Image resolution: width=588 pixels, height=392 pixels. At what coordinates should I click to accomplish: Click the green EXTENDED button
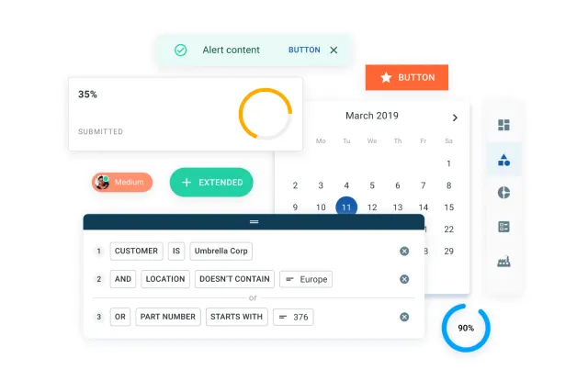click(x=211, y=182)
